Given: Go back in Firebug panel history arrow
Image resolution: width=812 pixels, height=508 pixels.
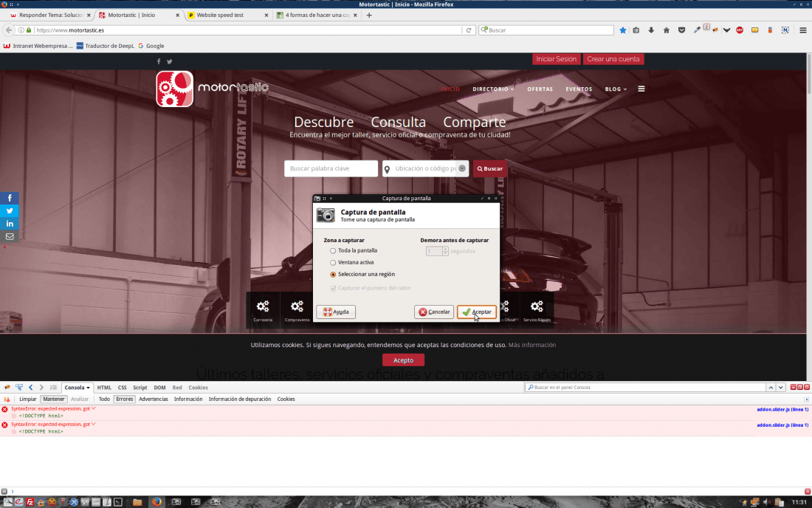Looking at the screenshot, I should [30, 388].
